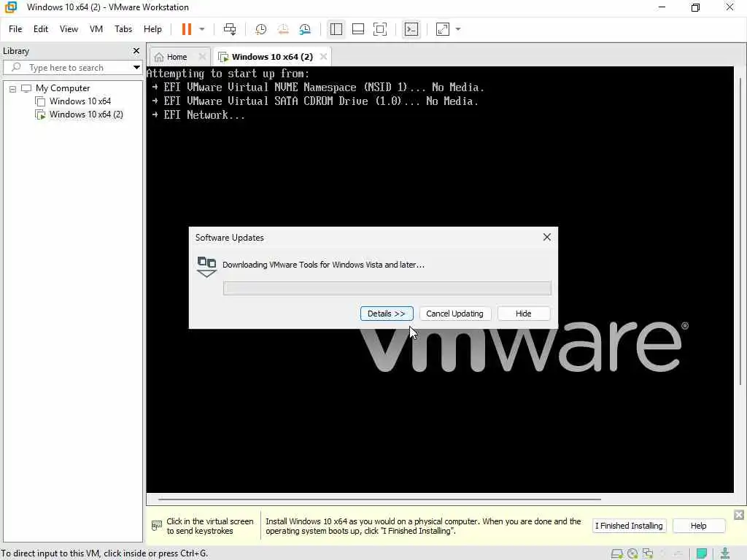Open the Tabs menu

(x=123, y=29)
